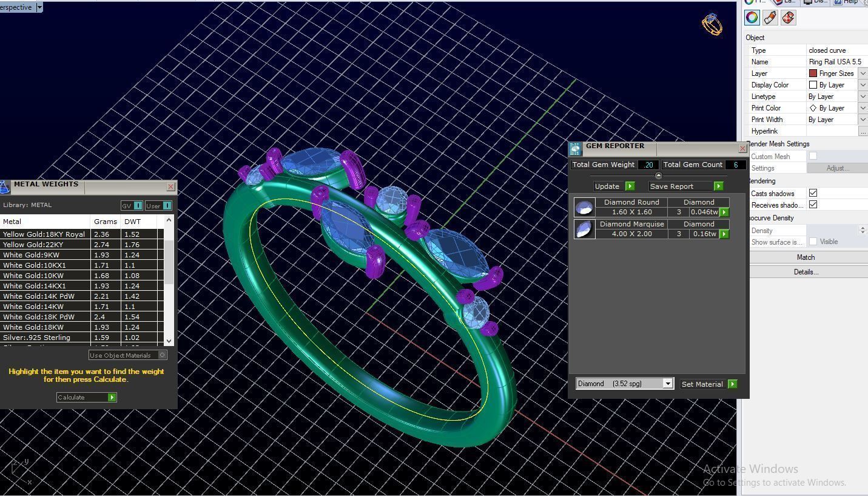This screenshot has width=868, height=496.
Task: Click the ring thumbnail icon in viewport corner
Action: [712, 24]
